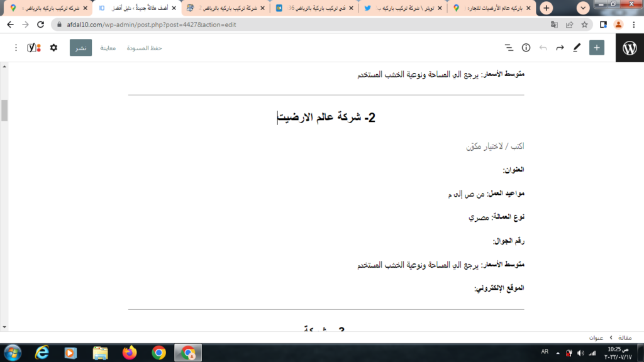
Task: Click the empty block placeholder under the heading
Action: 494,146
